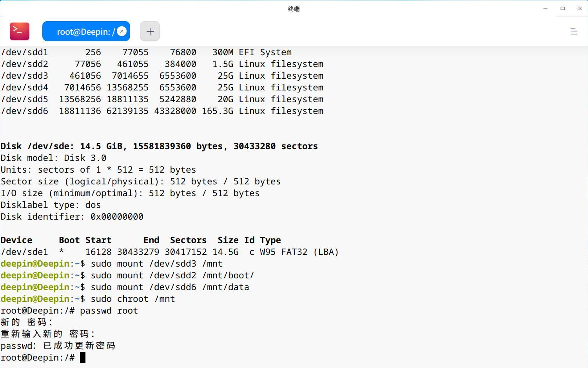Click the 'passwd: 已成功更新密码' message
The height and width of the screenshot is (368, 588).
[58, 346]
